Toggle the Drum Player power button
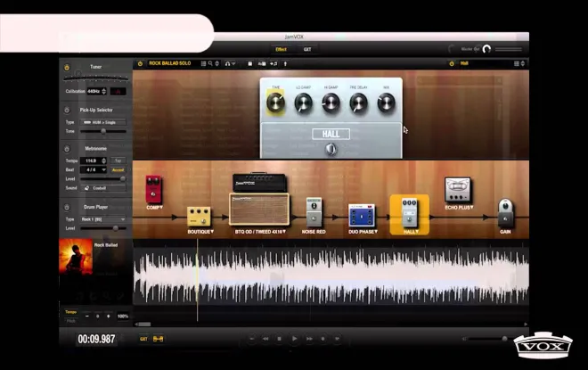This screenshot has width=588, height=370. (67, 207)
